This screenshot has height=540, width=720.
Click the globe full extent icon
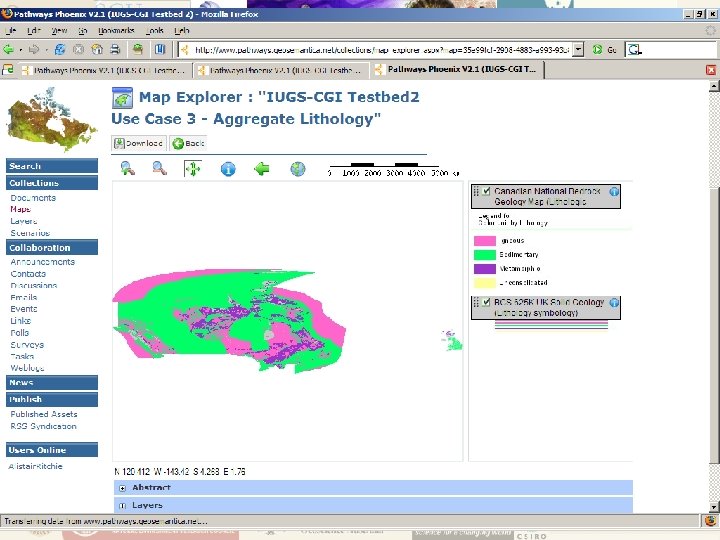[297, 169]
